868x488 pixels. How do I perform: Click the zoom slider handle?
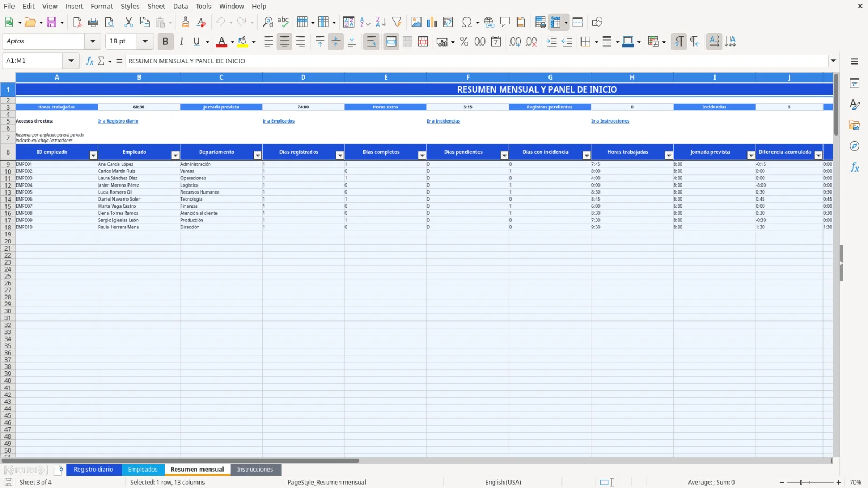point(801,482)
